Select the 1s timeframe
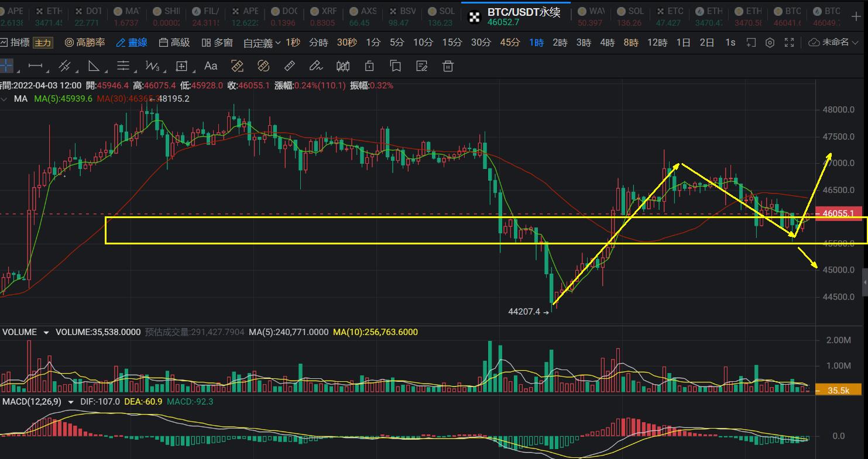Image resolution: width=868 pixels, height=459 pixels. pos(730,43)
